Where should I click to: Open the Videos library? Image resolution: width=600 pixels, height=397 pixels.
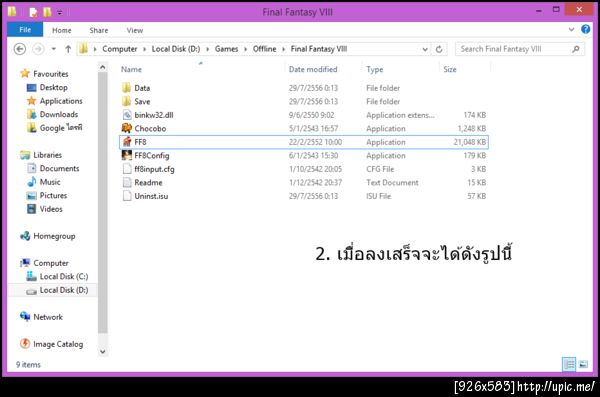[x=51, y=209]
